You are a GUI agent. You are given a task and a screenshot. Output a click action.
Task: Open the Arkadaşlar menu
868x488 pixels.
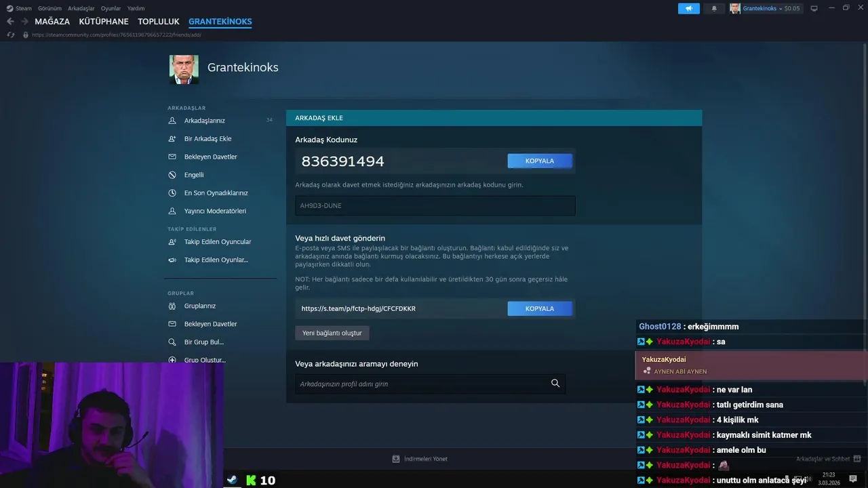[x=81, y=8]
